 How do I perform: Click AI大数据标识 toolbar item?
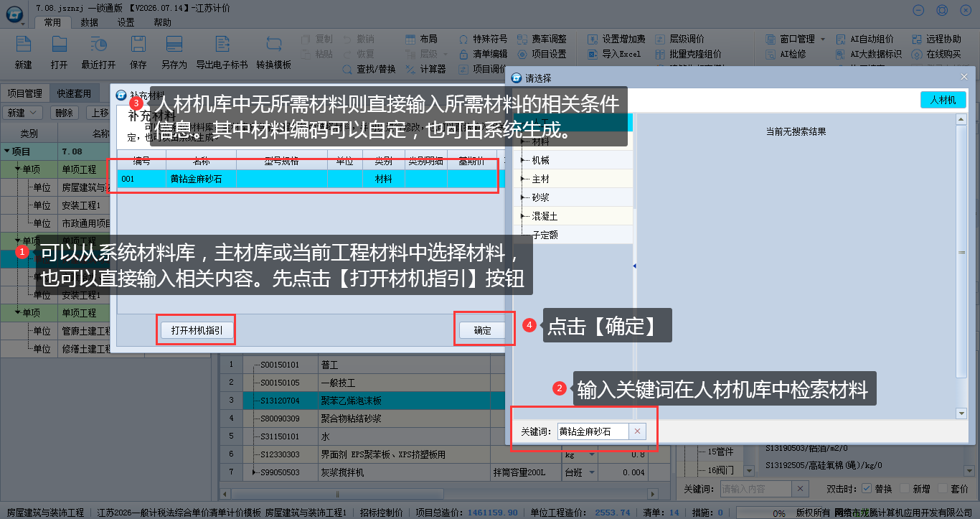pyautogui.click(x=869, y=54)
